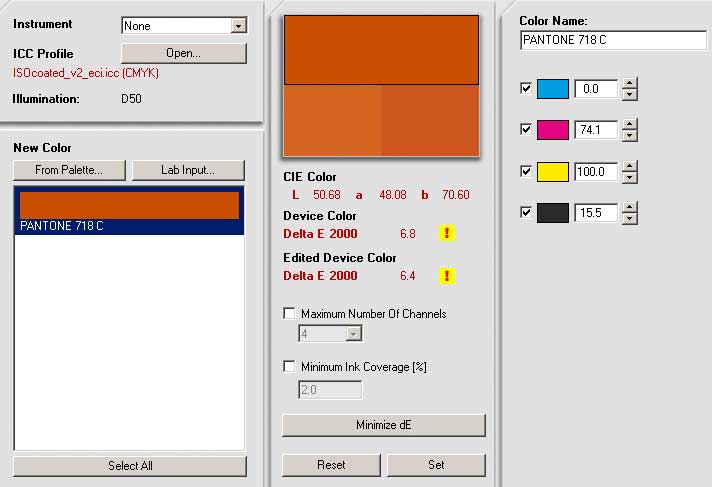Increase the yellow value with up arrow

629,167
